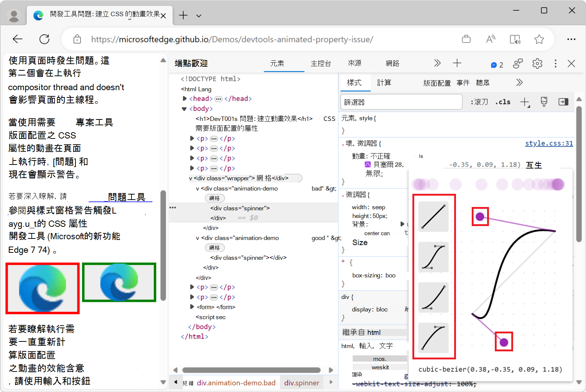586x392 pixels.
Task: Refresh the current page
Action: 44,39
